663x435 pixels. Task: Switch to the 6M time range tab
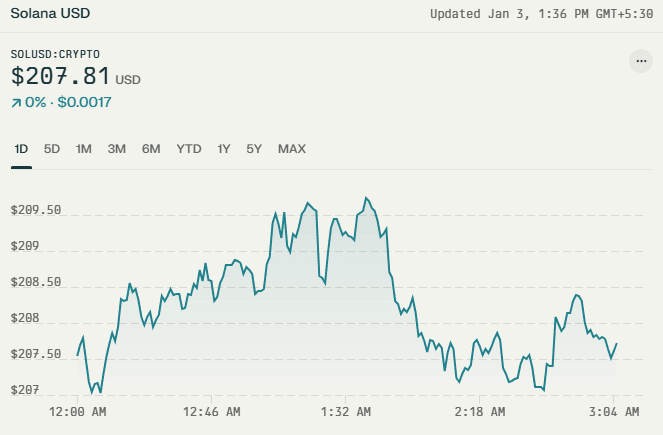point(151,149)
